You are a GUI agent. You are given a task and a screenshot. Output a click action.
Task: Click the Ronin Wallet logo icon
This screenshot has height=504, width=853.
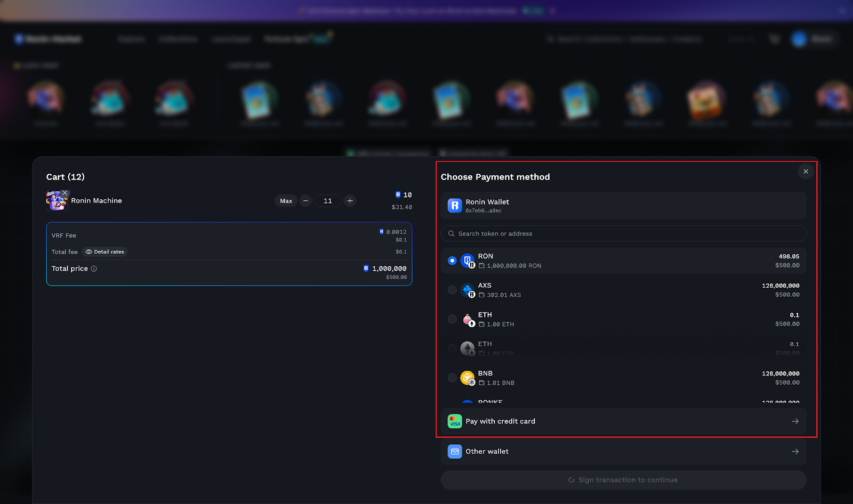coord(455,206)
